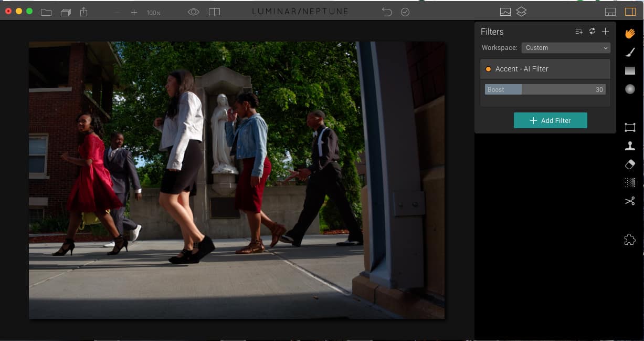Toggle the quick preview eye icon
The height and width of the screenshot is (341, 644).
pyautogui.click(x=194, y=12)
